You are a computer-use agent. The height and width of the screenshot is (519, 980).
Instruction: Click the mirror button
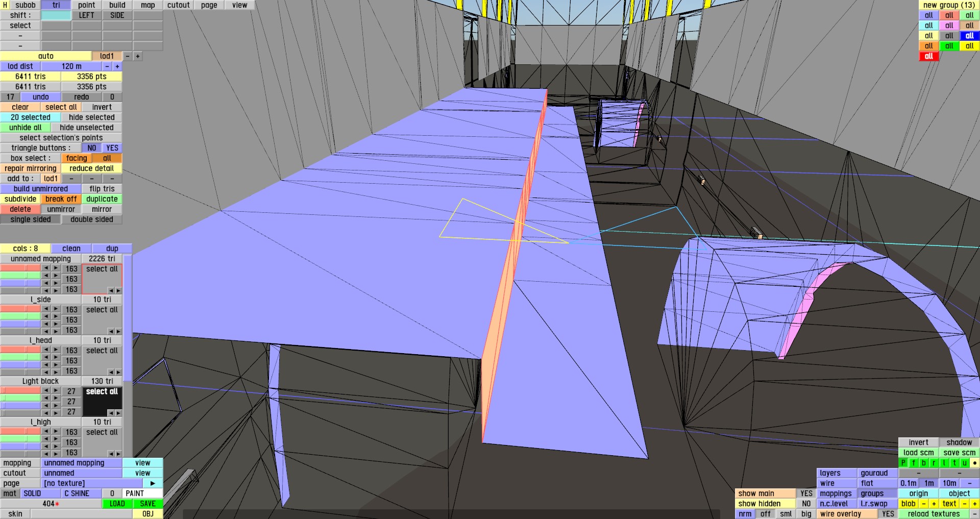tap(102, 209)
